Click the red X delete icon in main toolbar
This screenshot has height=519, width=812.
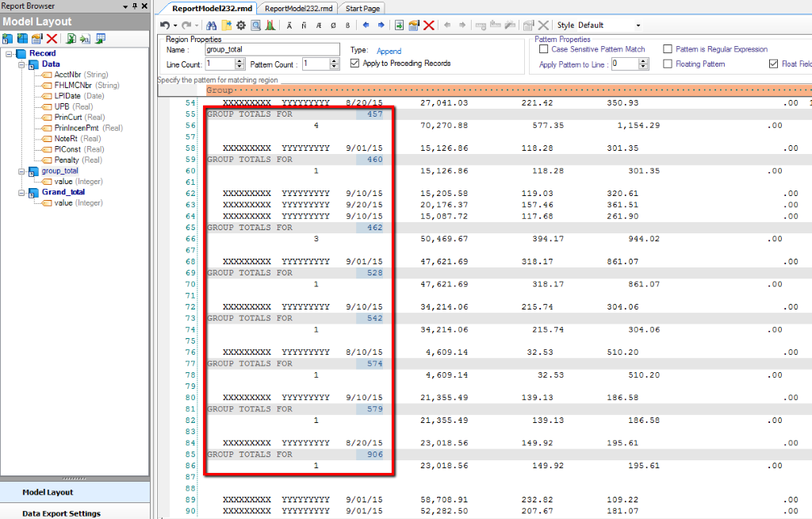[x=429, y=25]
